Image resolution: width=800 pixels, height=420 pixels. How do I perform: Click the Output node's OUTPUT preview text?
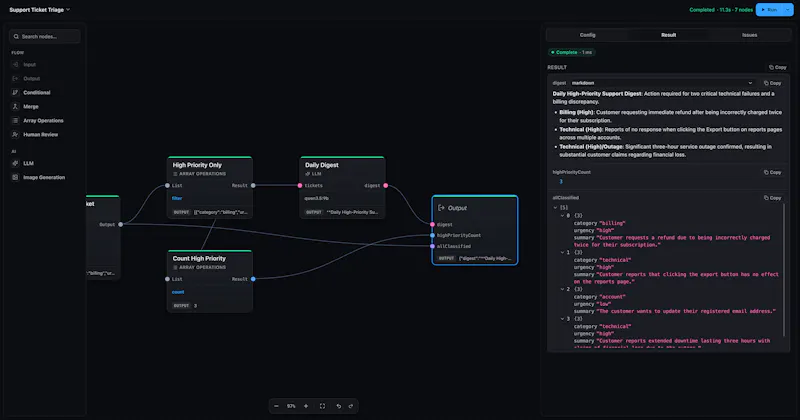coord(485,258)
